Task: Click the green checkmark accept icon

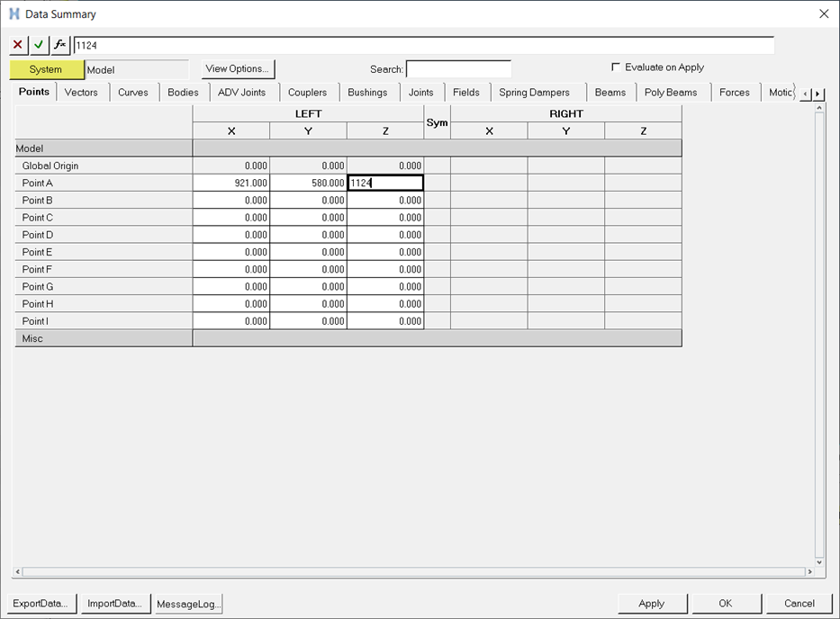Action: (x=39, y=45)
